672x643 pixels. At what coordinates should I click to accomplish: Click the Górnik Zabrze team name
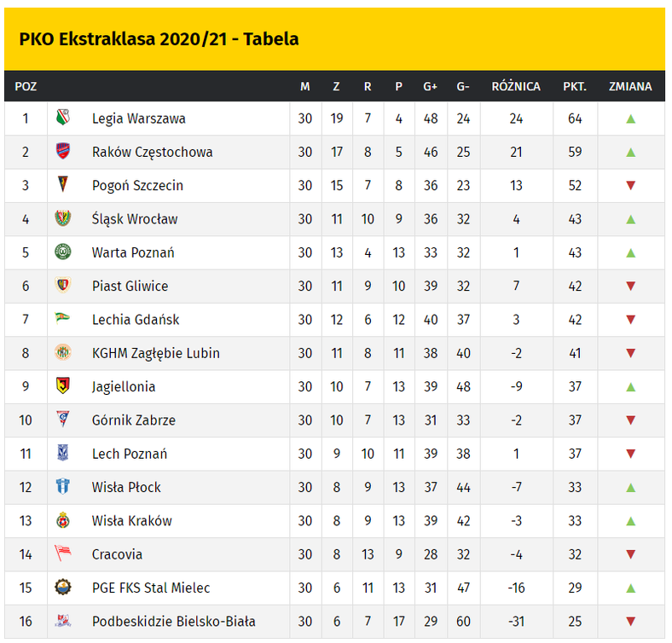(134, 420)
